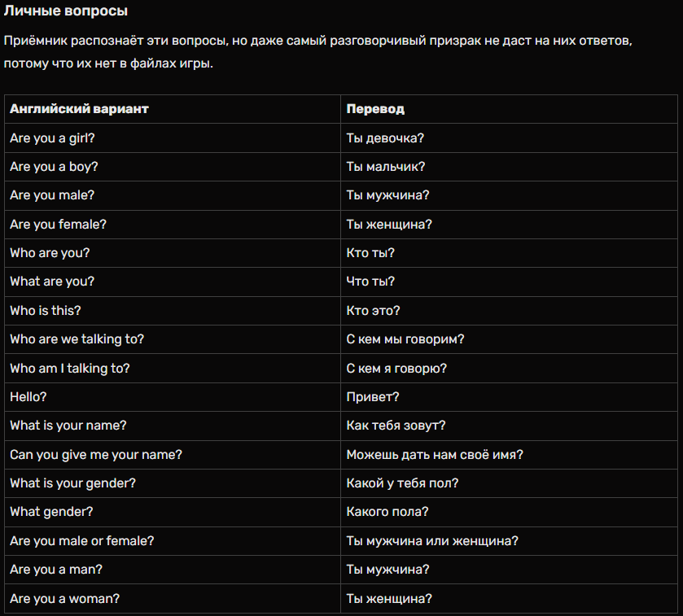Viewport: 683px width, 616px height.
Task: Click the "Ты мальчик?" translation cell
Action: point(386,167)
